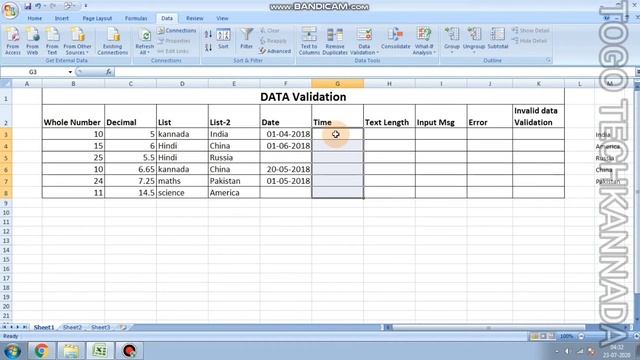Viewport: 640px width, 360px height.
Task: Click Show Detail in Outline
Action: 530,31
